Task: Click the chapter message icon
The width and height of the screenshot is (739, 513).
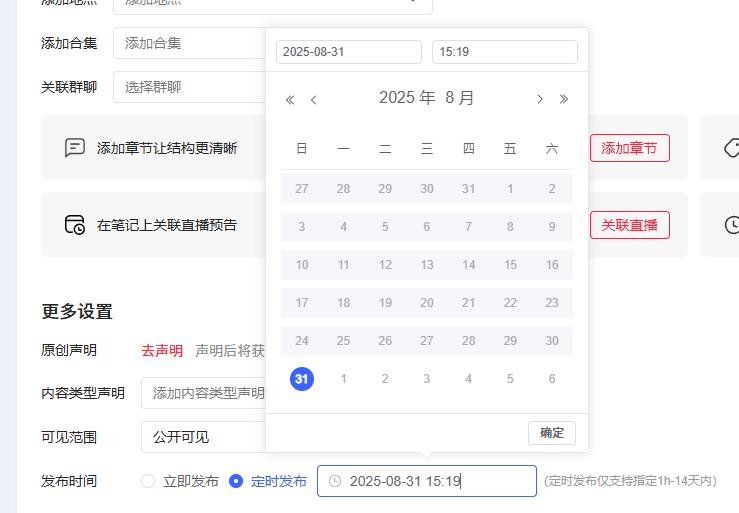Action: 74,148
